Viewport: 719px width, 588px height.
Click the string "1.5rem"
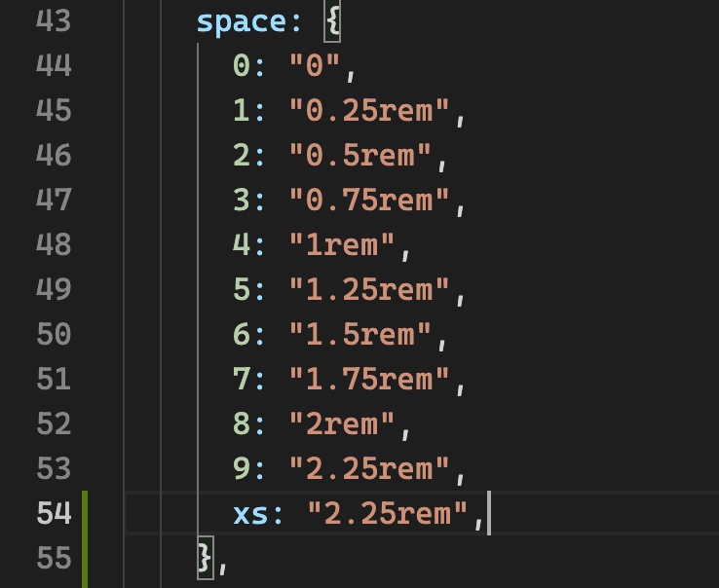pyautogui.click(x=359, y=334)
